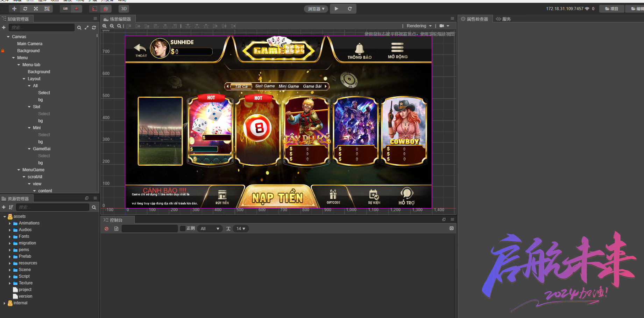
Task: Click the hierarchy search magnifier icon
Action: pos(79,28)
